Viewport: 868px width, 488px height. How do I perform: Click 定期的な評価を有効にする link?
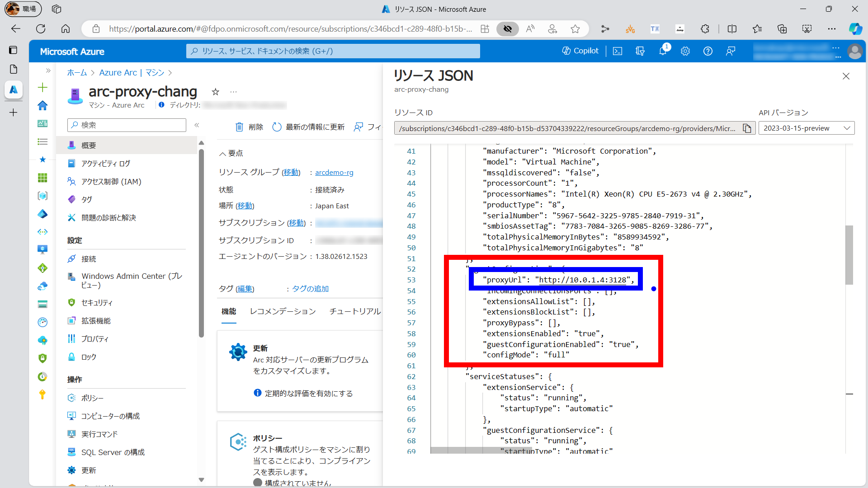(309, 394)
